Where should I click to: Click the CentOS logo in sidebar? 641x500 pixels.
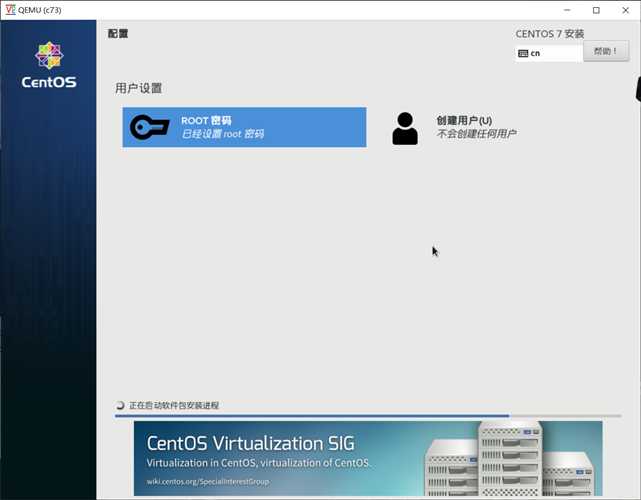click(x=49, y=65)
